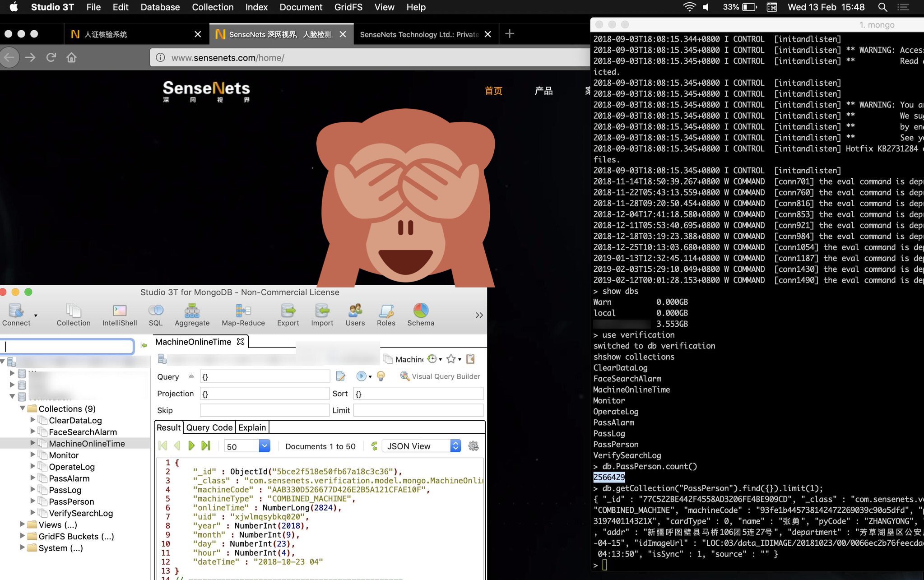Open the Connect toolbar icon
The image size is (924, 580).
tap(16, 311)
